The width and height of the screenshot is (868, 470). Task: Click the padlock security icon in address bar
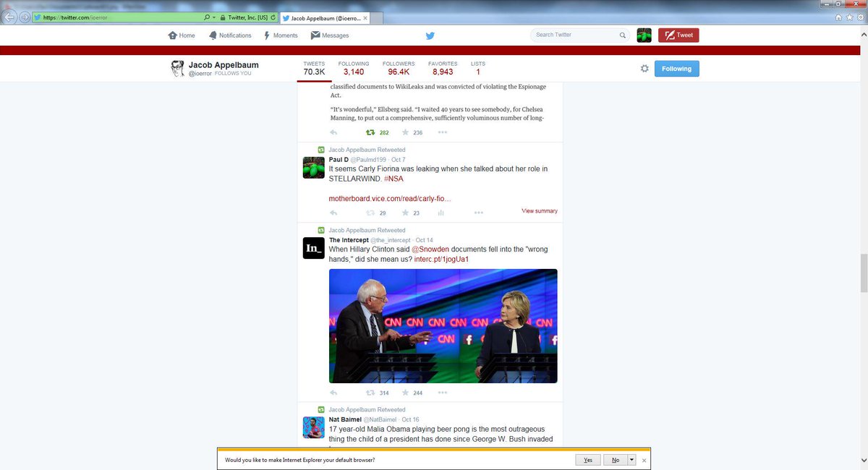coord(221,17)
